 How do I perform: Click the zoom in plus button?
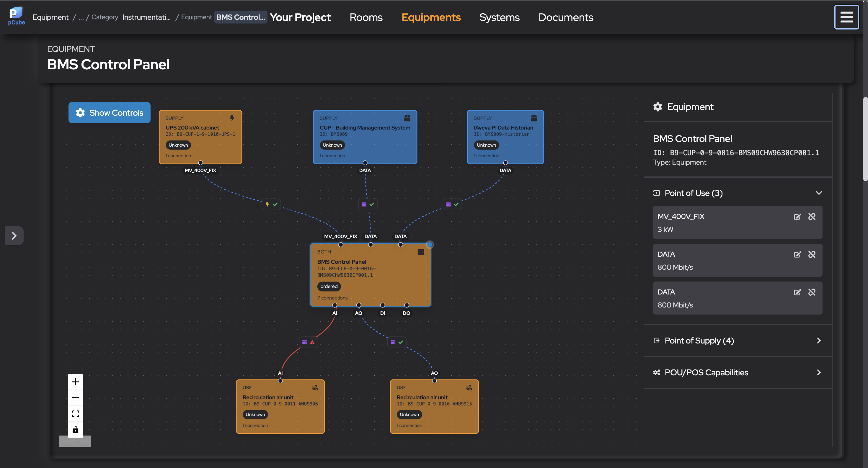(76, 382)
